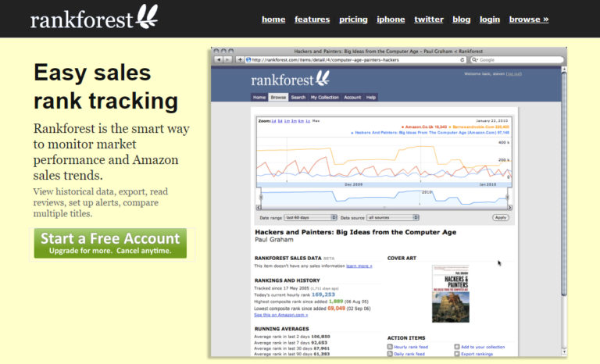Viewport: 600px width, 364px height.
Task: Click the blue Amazon.Com legend entry for Hackers And Painters
Action: click(x=430, y=133)
